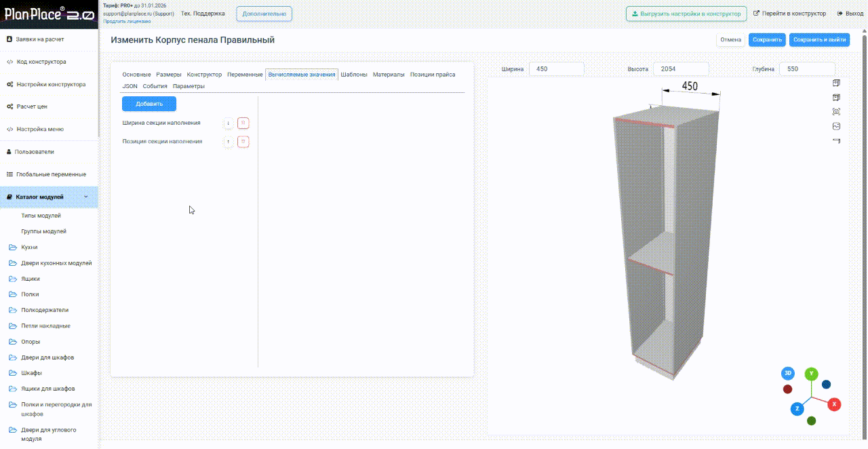Viewport: 868px width, 449px height.
Task: Delete 'Ширина секции наполнения' with trash icon
Action: click(244, 123)
